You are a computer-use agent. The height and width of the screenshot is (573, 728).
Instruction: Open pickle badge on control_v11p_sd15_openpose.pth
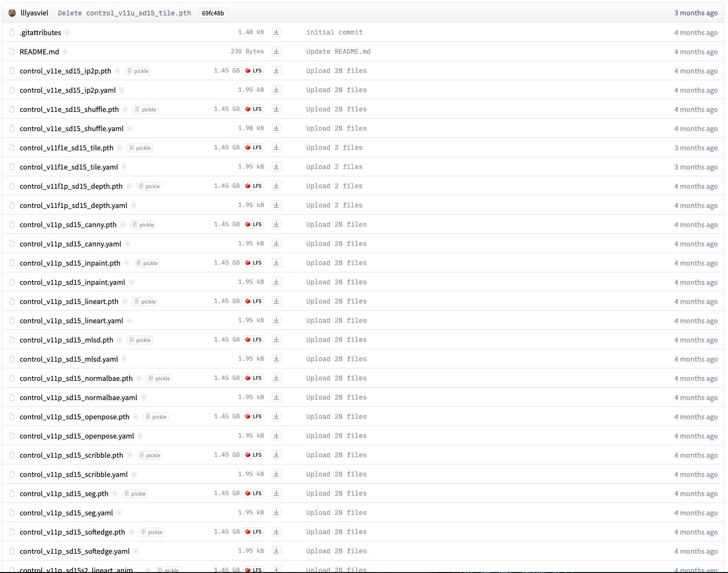(156, 417)
